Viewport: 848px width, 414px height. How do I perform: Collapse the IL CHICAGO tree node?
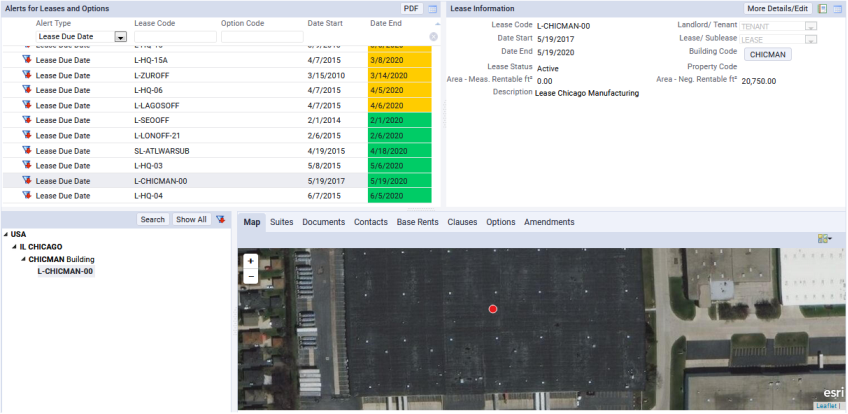point(15,246)
